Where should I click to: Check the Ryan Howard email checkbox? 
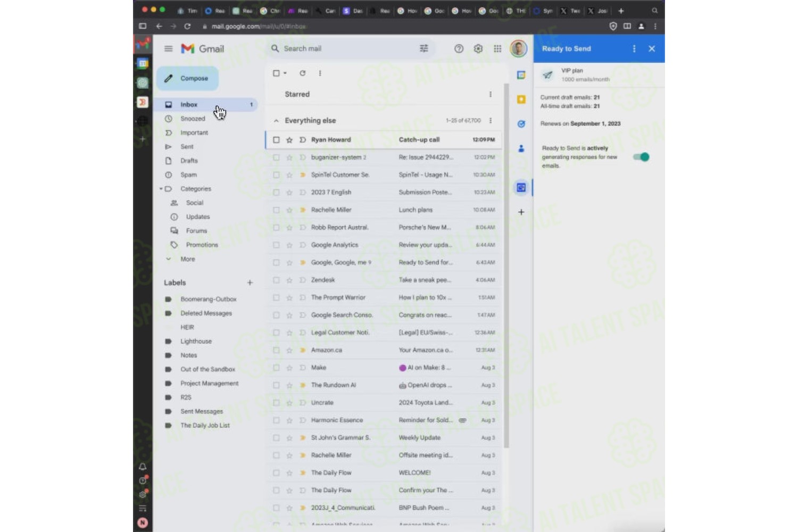pyautogui.click(x=276, y=140)
